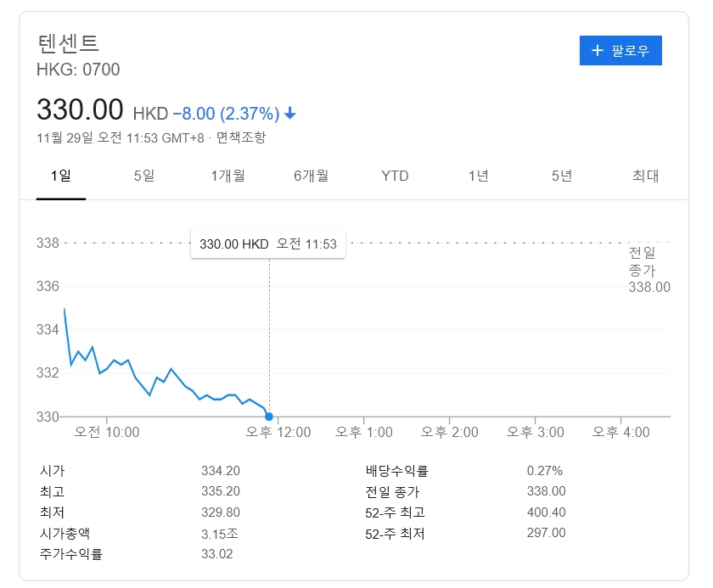Open the 1개월 price history
713x588 pixels.
click(x=227, y=176)
